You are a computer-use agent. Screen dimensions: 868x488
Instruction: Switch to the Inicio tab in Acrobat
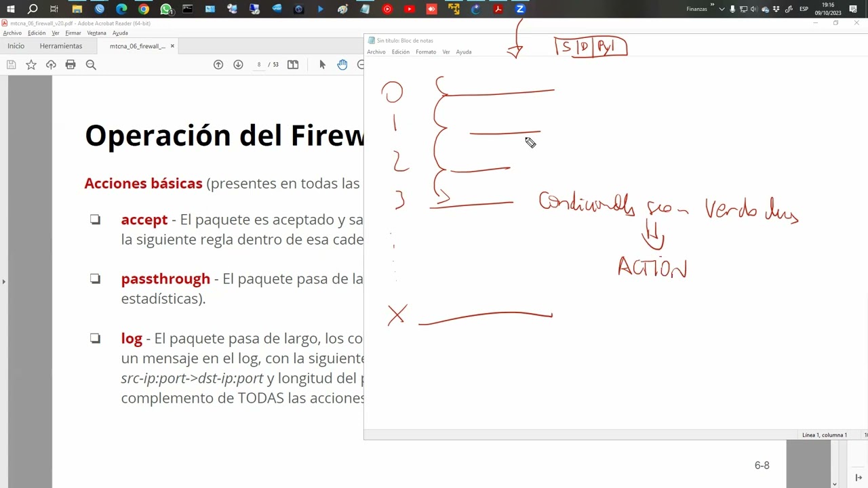(16, 46)
